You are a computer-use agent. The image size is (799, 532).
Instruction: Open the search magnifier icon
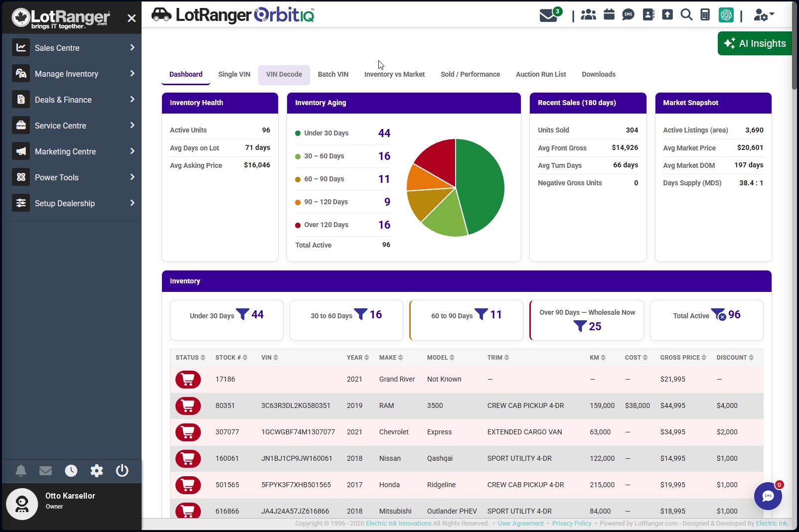(x=686, y=14)
